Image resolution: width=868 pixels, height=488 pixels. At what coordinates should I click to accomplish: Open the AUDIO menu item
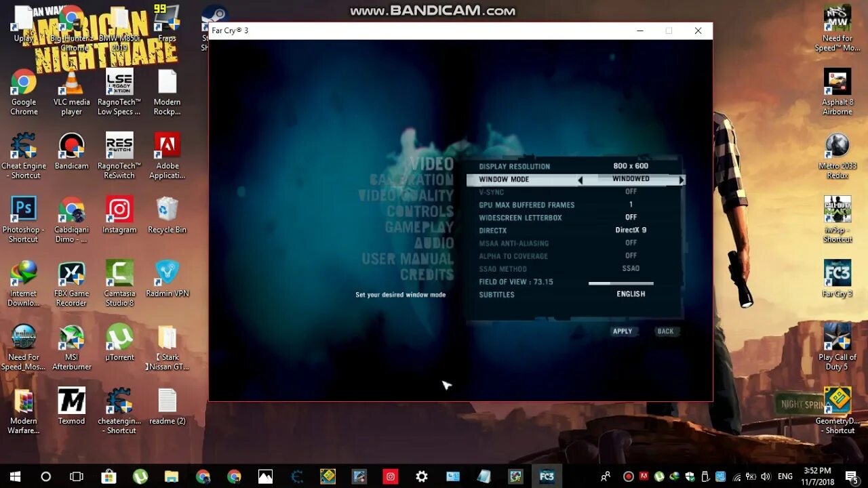point(434,243)
